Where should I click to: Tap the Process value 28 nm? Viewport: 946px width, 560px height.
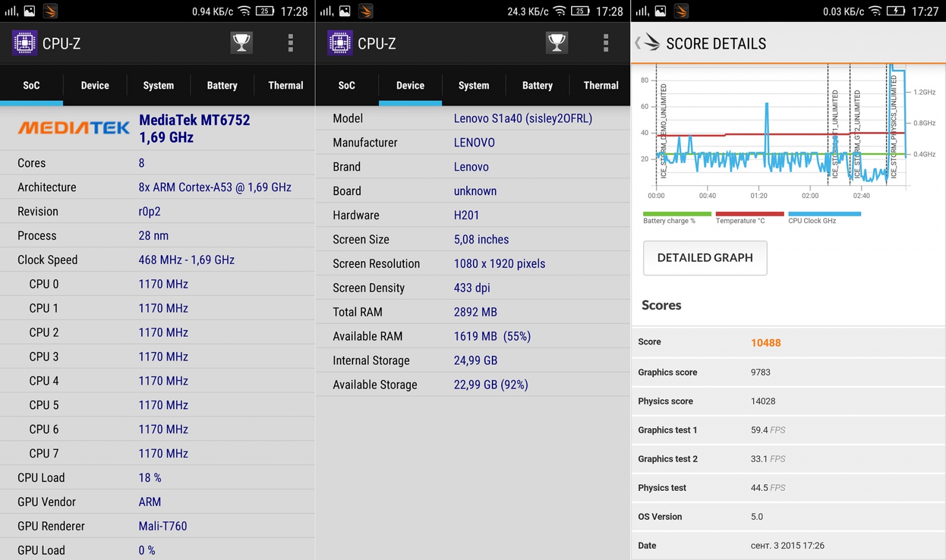pyautogui.click(x=154, y=236)
